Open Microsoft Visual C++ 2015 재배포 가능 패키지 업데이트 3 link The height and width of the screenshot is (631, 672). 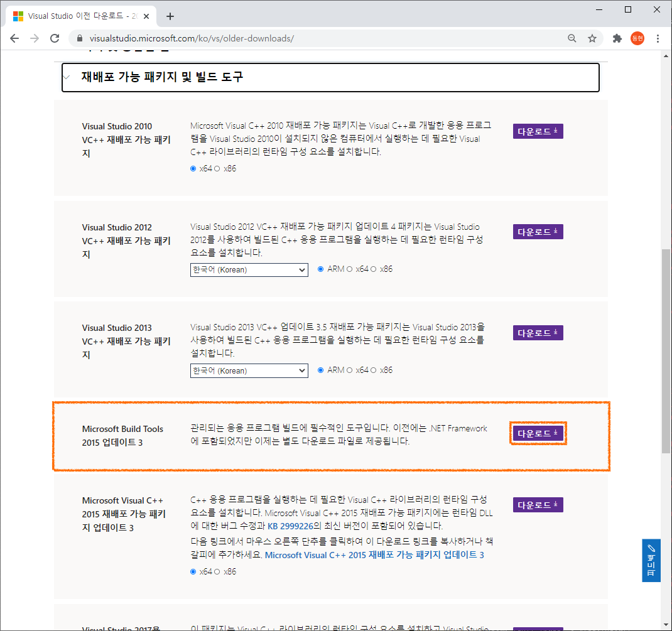tap(374, 555)
